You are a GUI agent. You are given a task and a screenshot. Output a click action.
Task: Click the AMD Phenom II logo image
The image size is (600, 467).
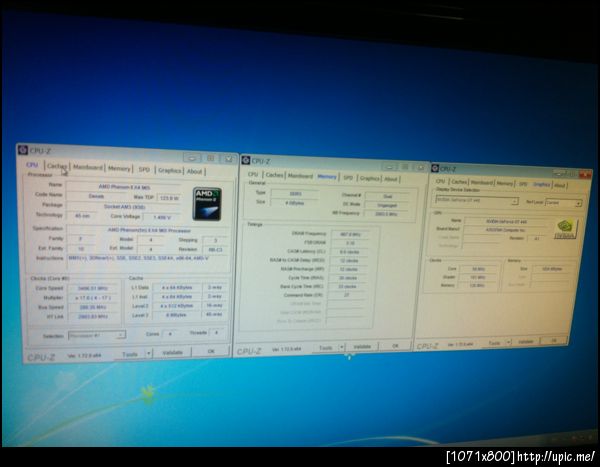[207, 204]
